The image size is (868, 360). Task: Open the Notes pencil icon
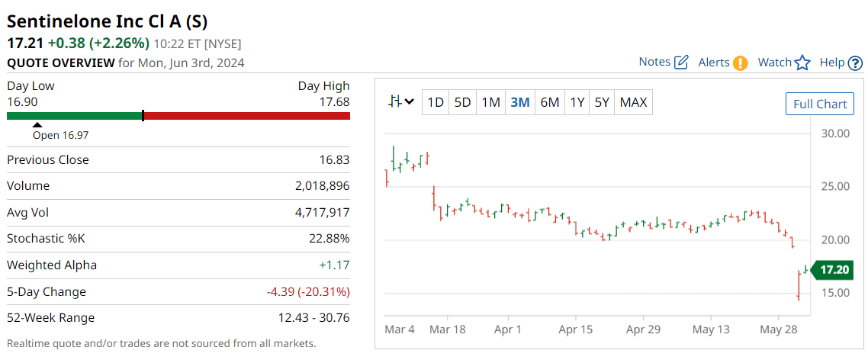pyautogui.click(x=681, y=63)
